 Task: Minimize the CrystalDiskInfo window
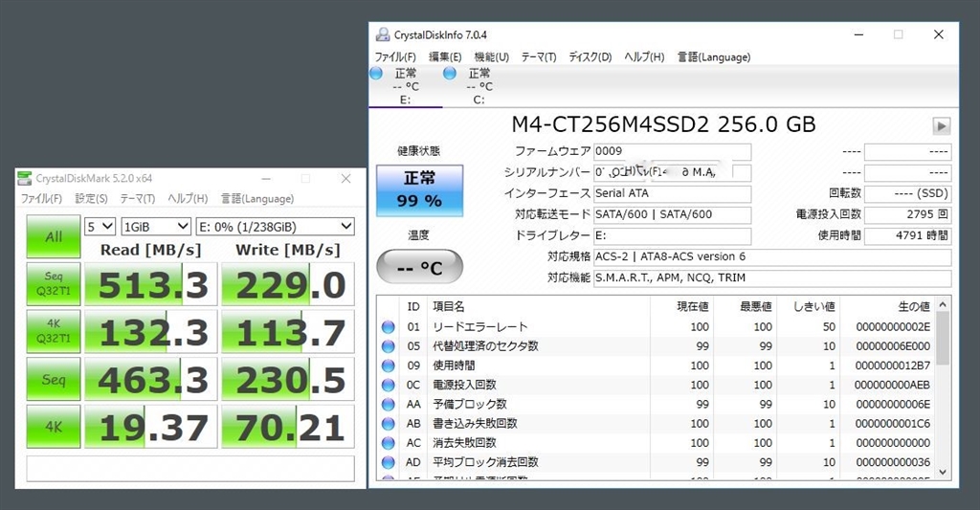tap(858, 35)
